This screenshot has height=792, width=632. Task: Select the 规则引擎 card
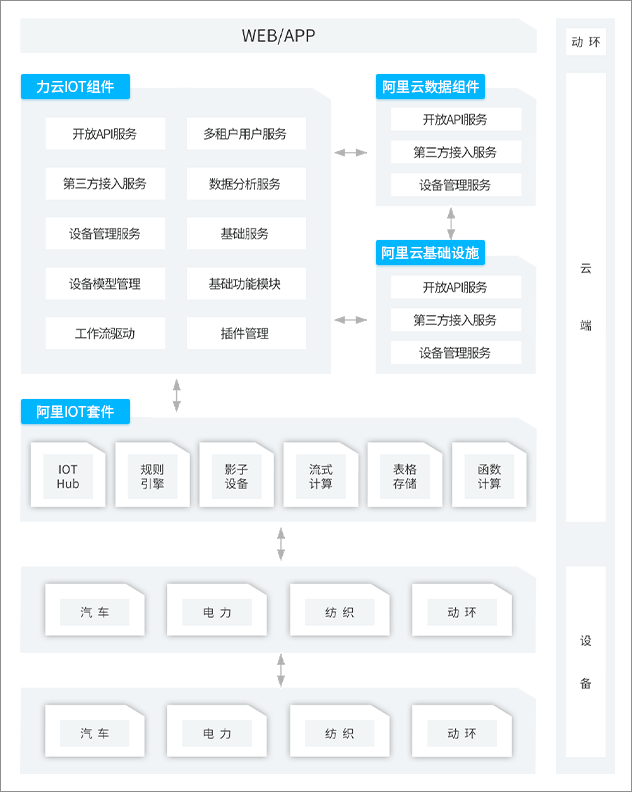pos(152,476)
